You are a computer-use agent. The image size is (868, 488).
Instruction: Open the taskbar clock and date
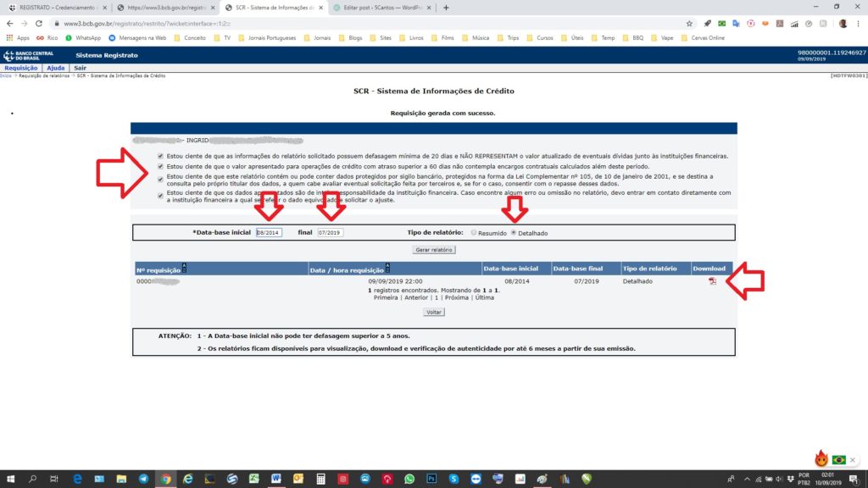827,479
